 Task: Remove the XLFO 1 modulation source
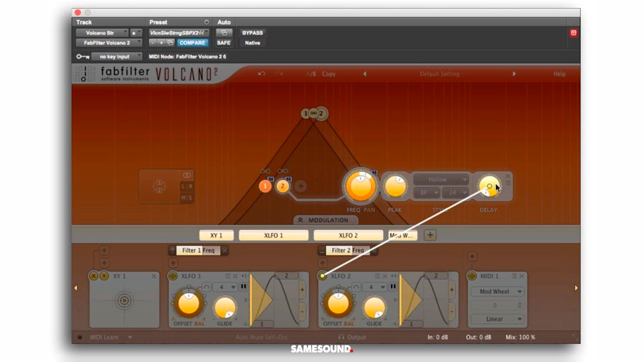(235, 276)
